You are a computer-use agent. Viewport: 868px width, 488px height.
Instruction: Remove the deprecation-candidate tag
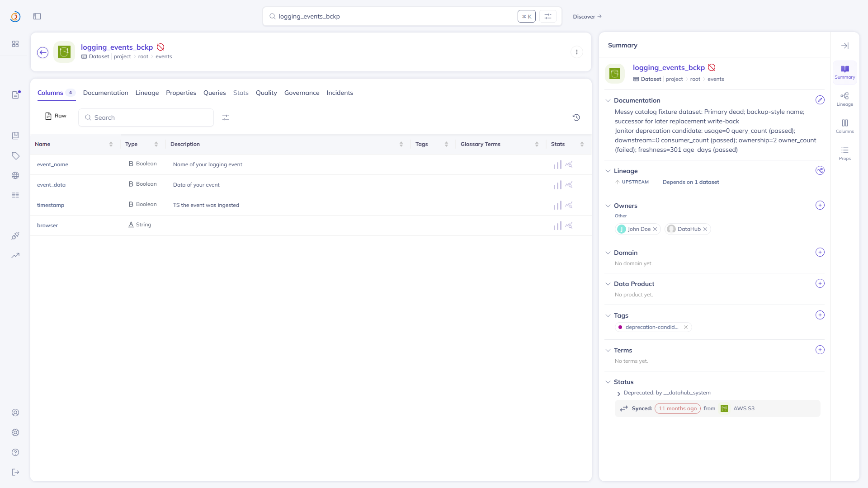[686, 327]
